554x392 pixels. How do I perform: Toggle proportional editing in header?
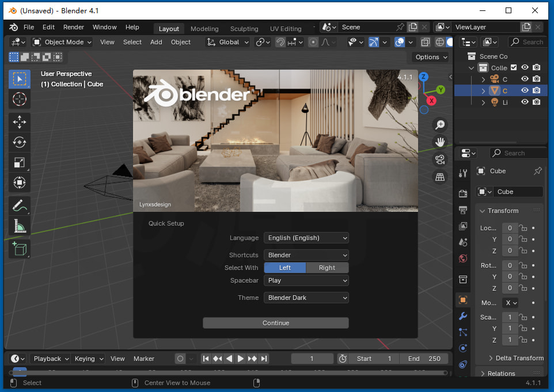(x=313, y=42)
